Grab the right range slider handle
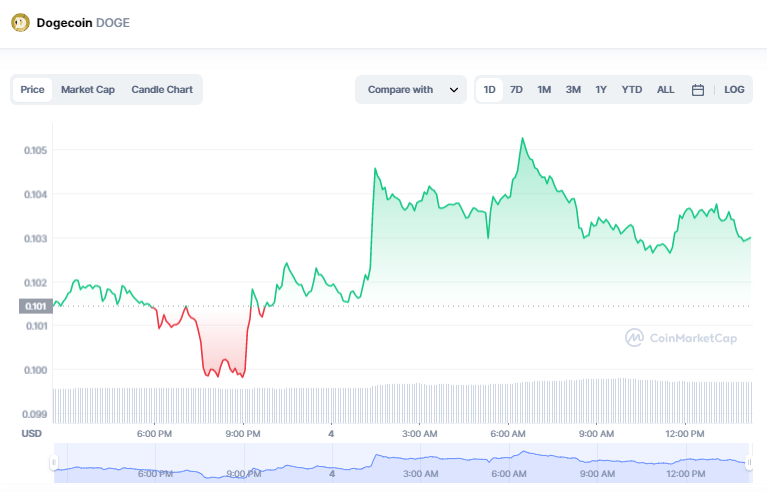 (x=749, y=462)
